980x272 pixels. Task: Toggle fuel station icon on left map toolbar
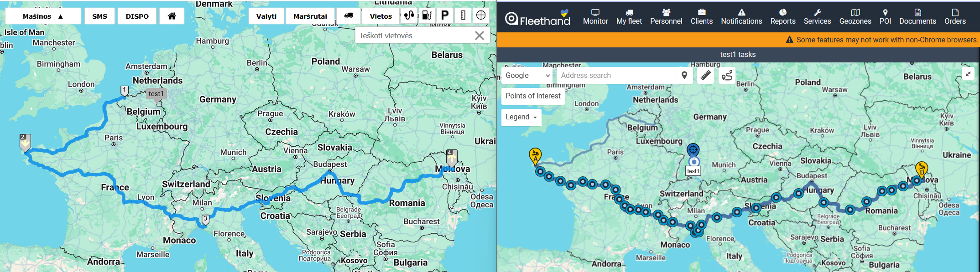pyautogui.click(x=427, y=16)
